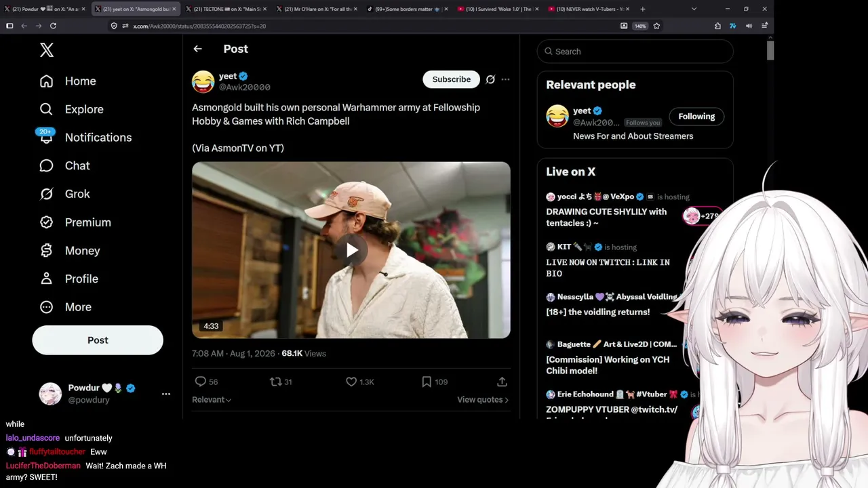Open the post's three-dot options menu

point(505,79)
